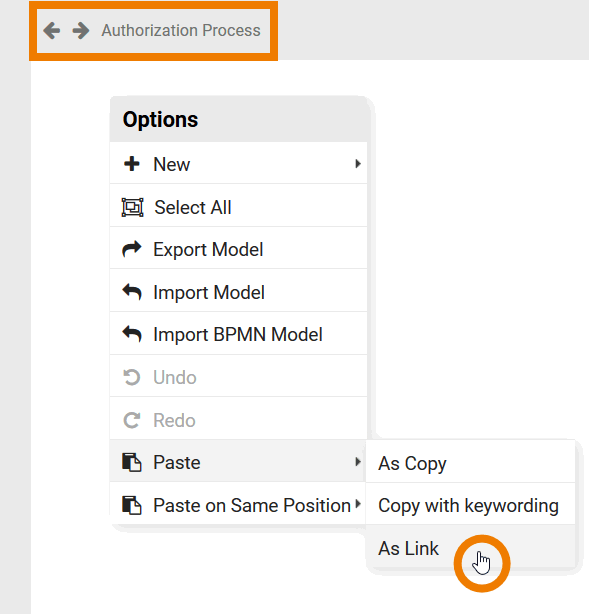Click the Export Model arrow icon

point(132,249)
